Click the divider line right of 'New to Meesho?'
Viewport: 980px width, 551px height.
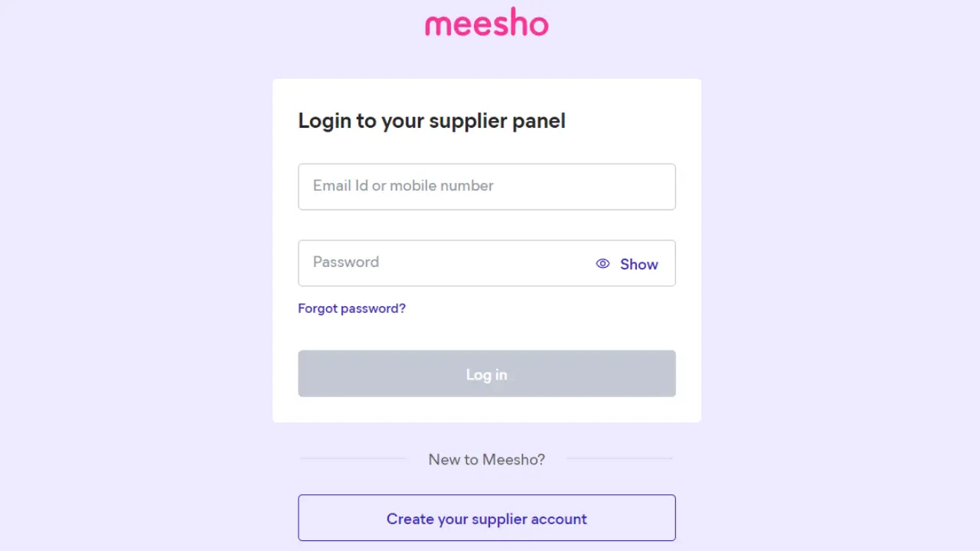619,458
